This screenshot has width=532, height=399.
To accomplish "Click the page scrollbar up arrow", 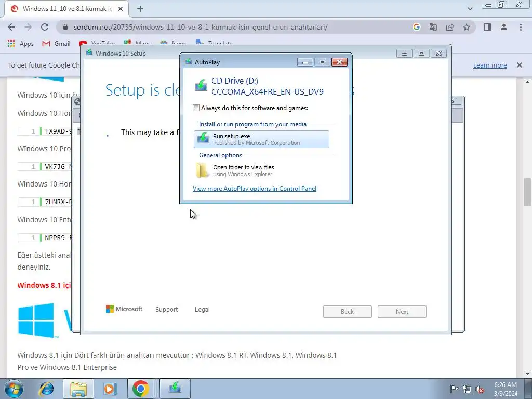I will coord(528,82).
